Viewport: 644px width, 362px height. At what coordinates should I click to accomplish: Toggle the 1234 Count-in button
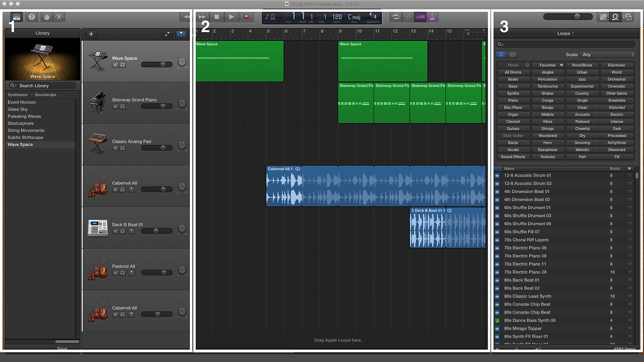pyautogui.click(x=420, y=17)
